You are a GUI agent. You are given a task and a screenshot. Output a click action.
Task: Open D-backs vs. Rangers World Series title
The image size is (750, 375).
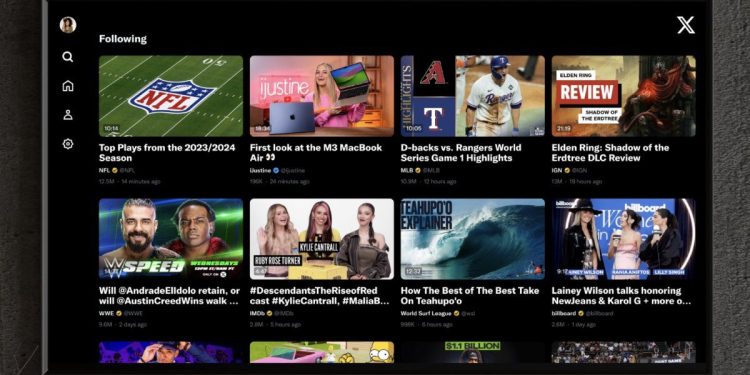461,153
